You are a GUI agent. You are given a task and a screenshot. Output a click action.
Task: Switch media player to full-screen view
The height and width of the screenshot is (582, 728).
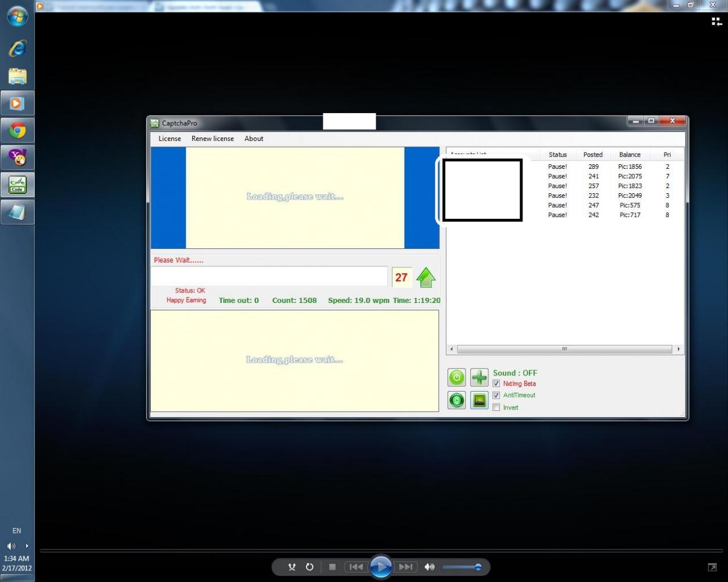tap(712, 567)
